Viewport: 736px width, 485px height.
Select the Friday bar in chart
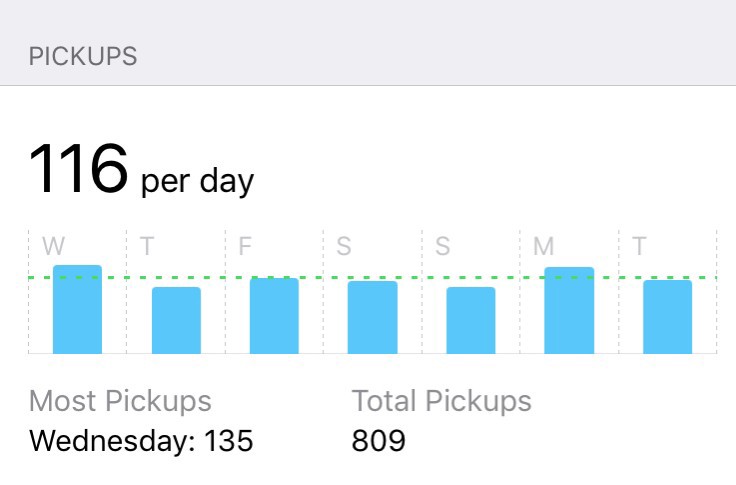(x=274, y=316)
